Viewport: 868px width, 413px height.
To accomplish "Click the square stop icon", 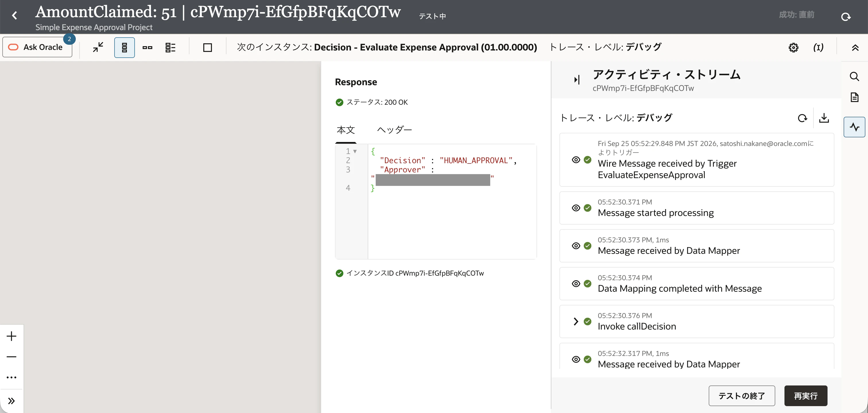I will pyautogui.click(x=208, y=47).
